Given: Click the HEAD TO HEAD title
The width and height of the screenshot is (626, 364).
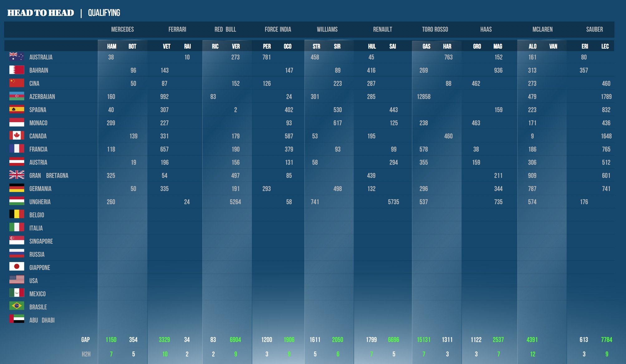Looking at the screenshot, I should coord(41,13).
